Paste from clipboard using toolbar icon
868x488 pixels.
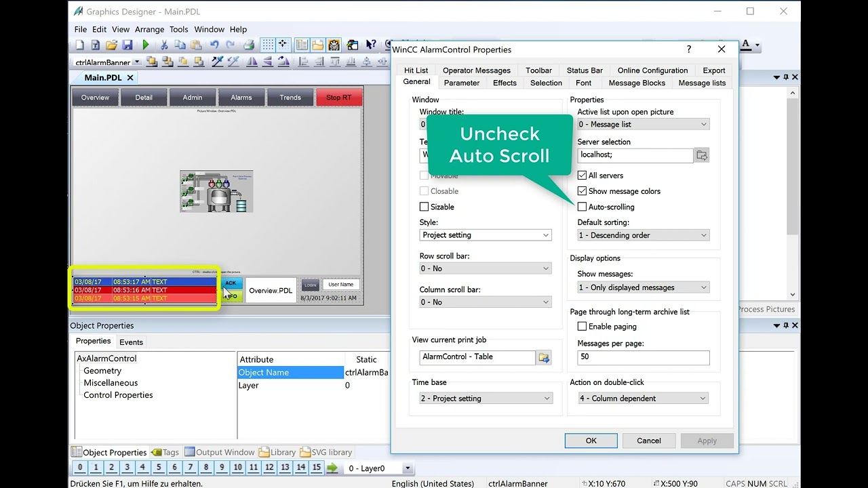click(196, 45)
